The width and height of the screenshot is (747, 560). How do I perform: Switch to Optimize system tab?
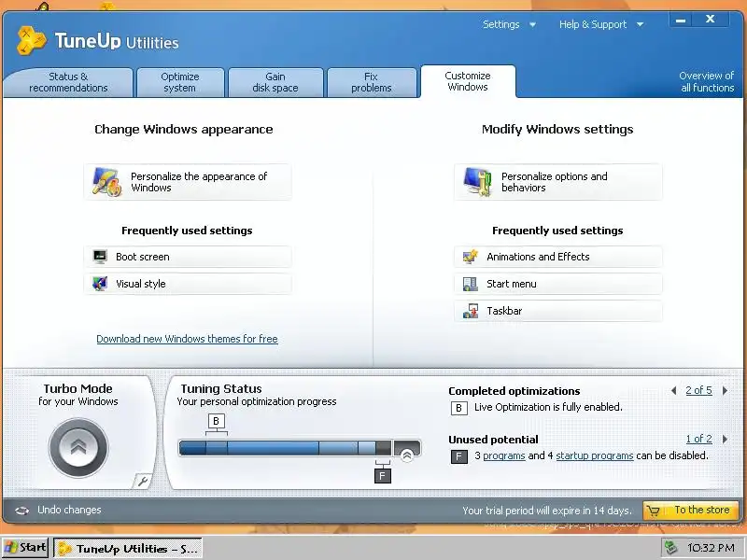180,82
